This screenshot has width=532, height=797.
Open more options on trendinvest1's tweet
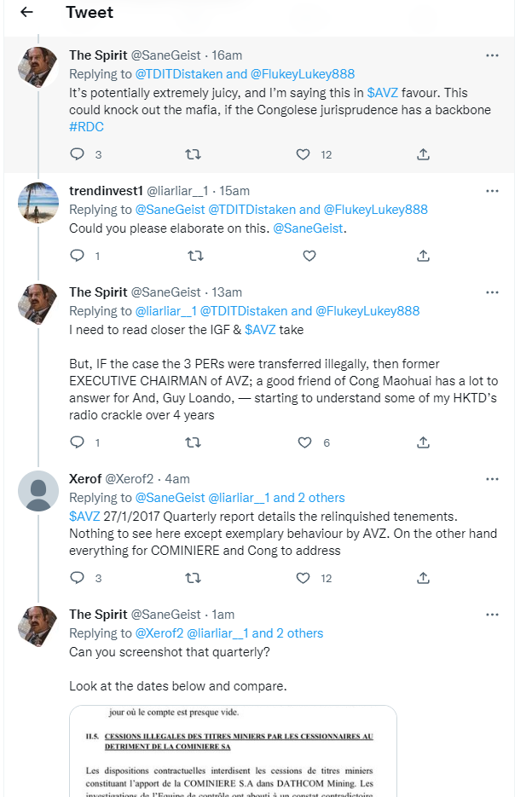(x=492, y=192)
